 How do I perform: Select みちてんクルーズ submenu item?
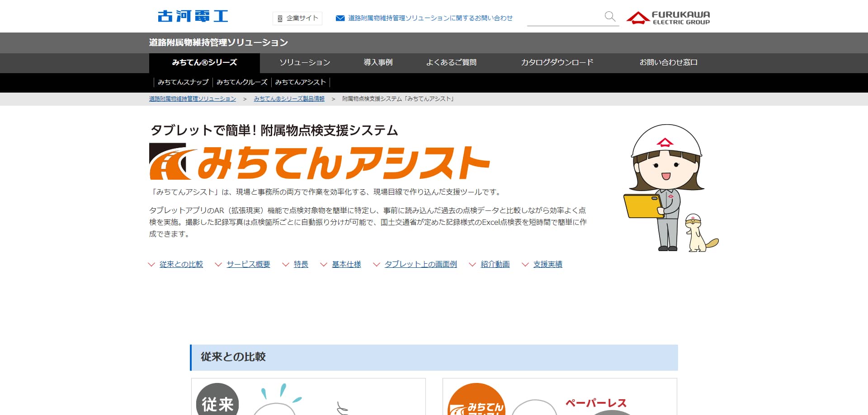[242, 82]
